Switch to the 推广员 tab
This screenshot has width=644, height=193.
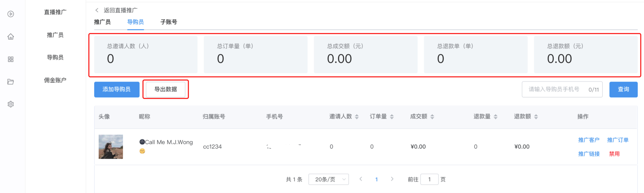coord(102,22)
